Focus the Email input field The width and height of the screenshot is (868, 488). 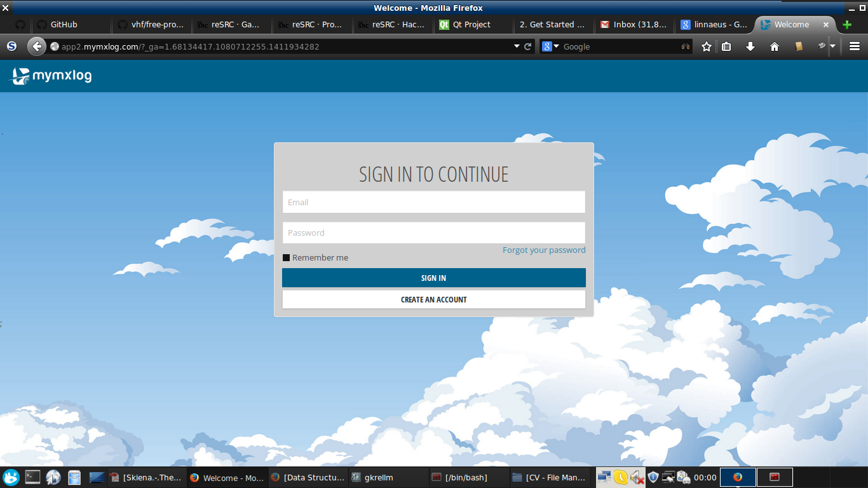pos(434,202)
